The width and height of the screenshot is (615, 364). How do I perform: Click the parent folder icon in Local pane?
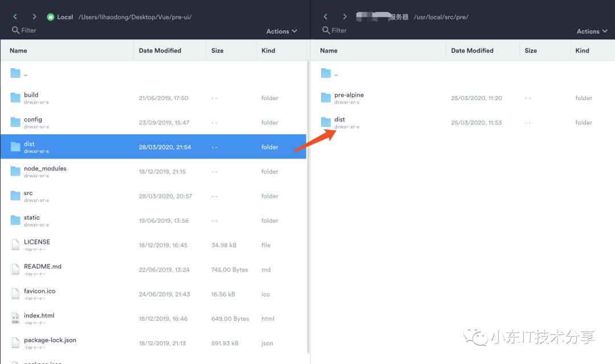15,73
